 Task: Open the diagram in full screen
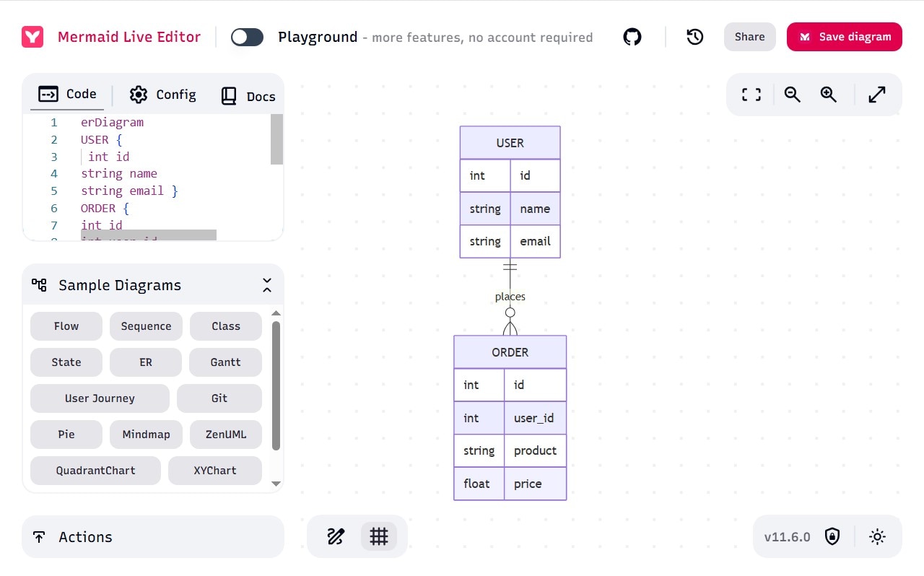click(x=877, y=95)
